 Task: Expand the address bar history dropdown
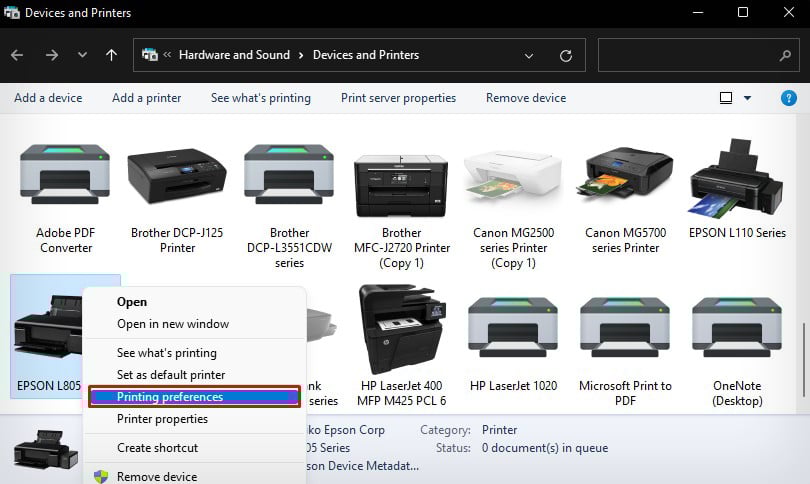pyautogui.click(x=529, y=56)
